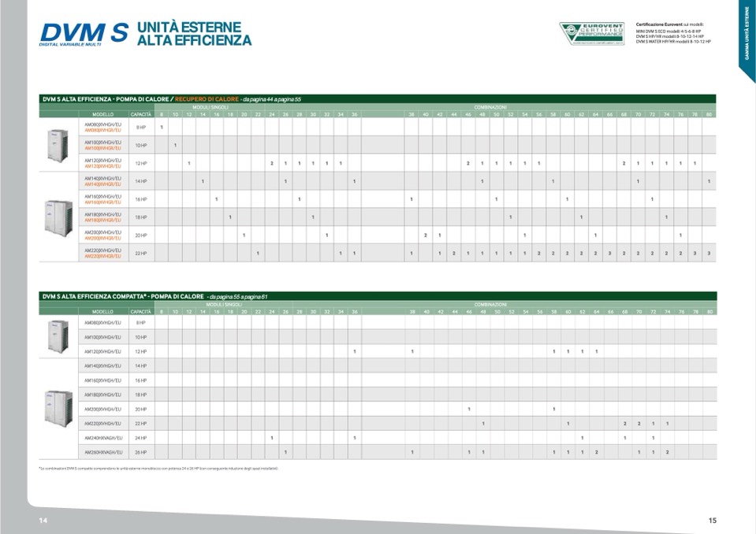Click page number 15 at bottom right

[x=712, y=521]
